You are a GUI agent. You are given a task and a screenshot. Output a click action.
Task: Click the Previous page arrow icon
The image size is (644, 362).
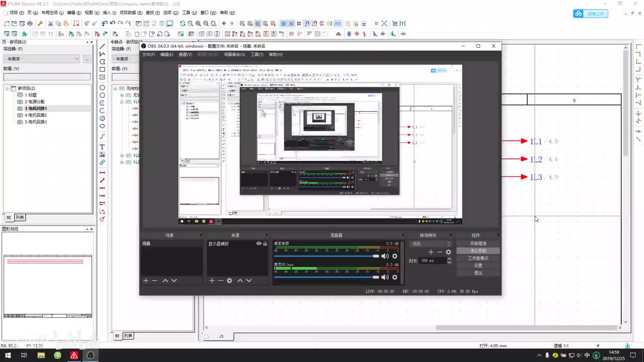pyautogui.click(x=224, y=24)
